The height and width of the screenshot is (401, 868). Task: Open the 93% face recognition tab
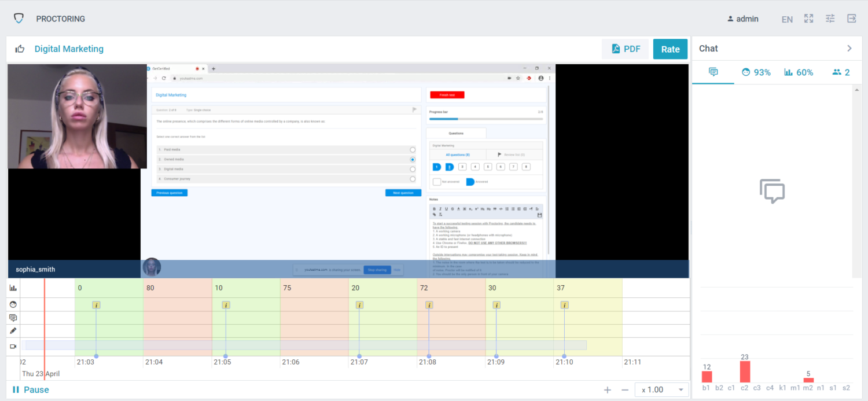[756, 72]
